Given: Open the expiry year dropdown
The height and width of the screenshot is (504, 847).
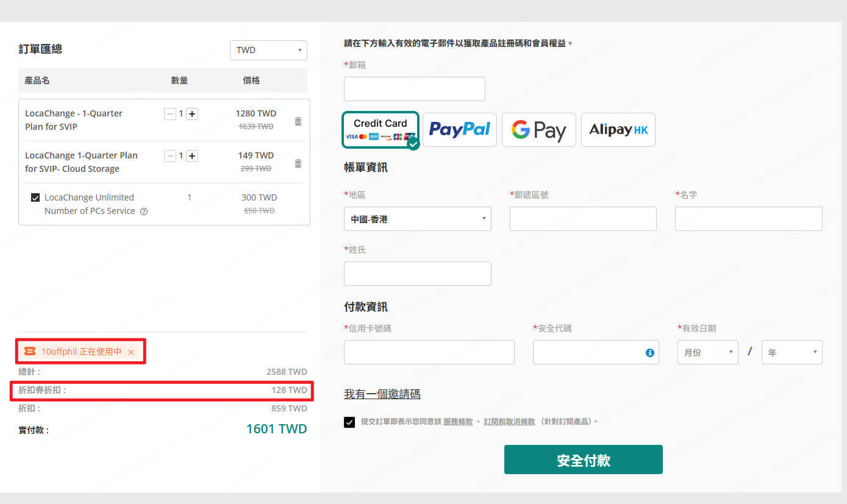Looking at the screenshot, I should (x=792, y=352).
